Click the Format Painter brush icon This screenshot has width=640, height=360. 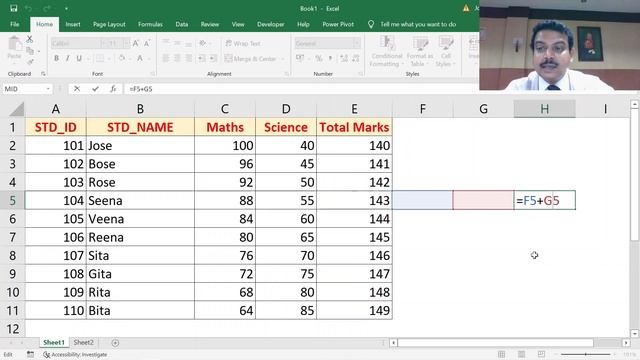coord(30,62)
